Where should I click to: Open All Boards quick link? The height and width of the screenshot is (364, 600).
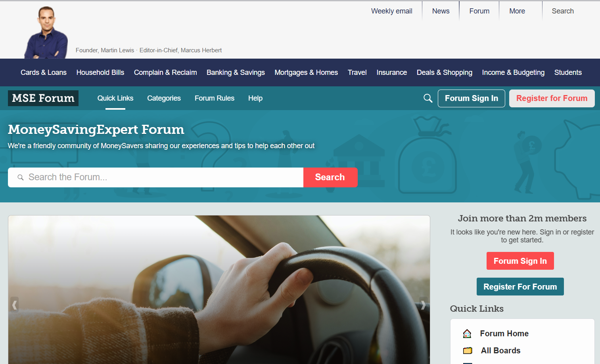click(x=501, y=351)
